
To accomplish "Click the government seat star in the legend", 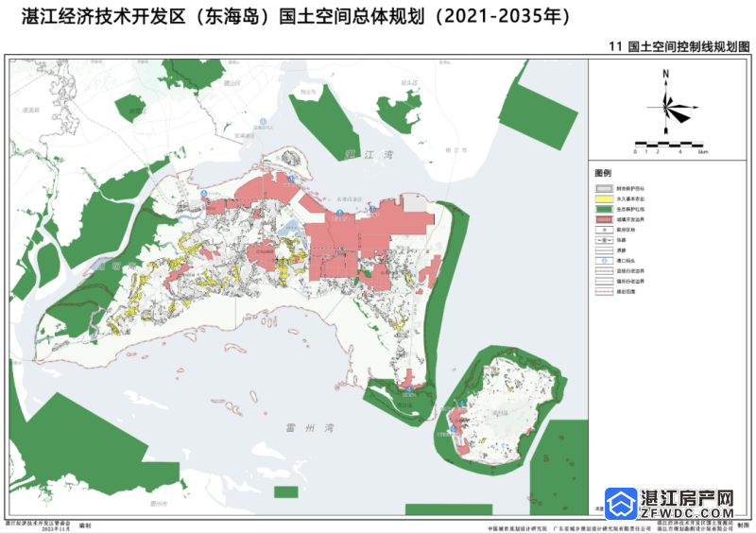I will pos(605,230).
